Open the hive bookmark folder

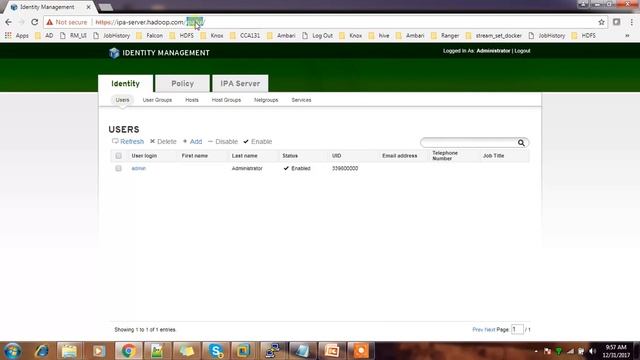click(x=379, y=36)
